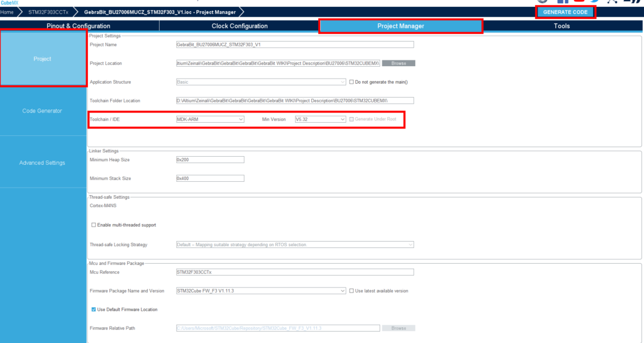
Task: Open Firmware Package Name and Version dropdown
Action: pos(261,291)
